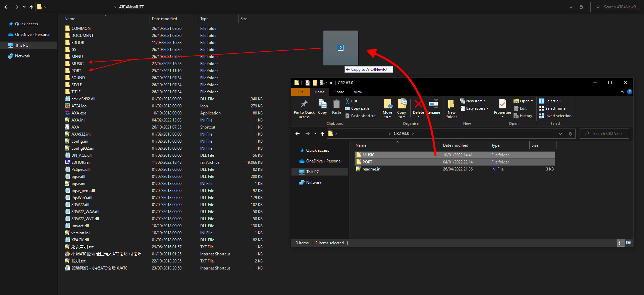Image resolution: width=644 pixels, height=295 pixels.
Task: Click Select none in ribbon
Action: [x=552, y=108]
